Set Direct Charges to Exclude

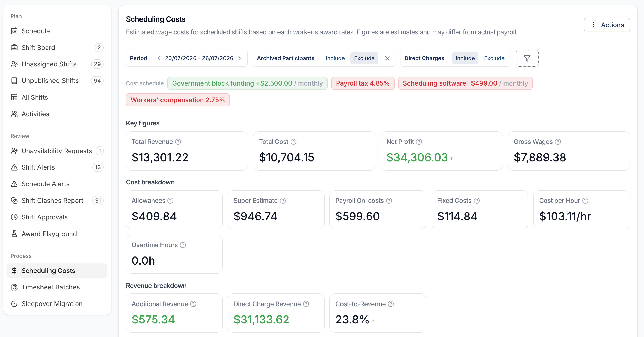click(x=494, y=58)
